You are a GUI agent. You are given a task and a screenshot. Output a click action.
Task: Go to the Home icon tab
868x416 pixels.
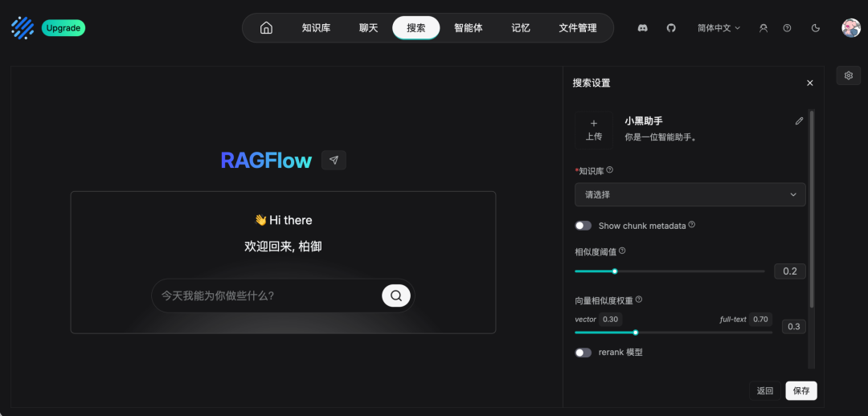266,27
